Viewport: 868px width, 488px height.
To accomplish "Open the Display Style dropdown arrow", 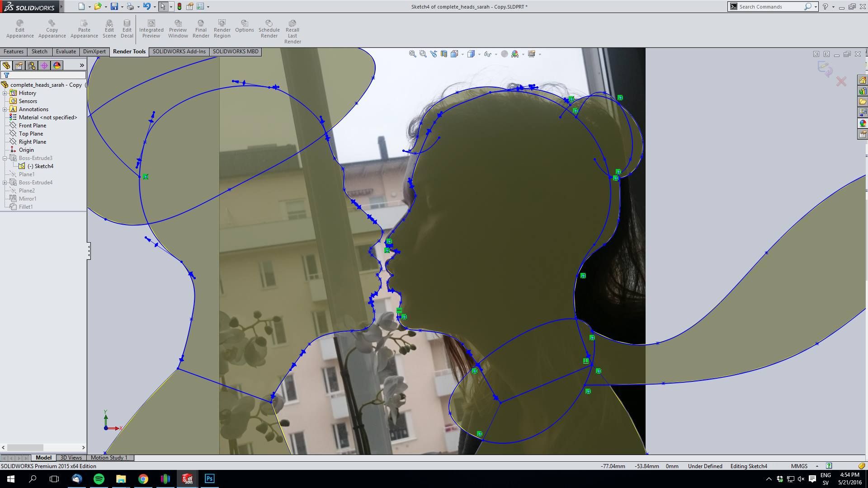I will [479, 54].
